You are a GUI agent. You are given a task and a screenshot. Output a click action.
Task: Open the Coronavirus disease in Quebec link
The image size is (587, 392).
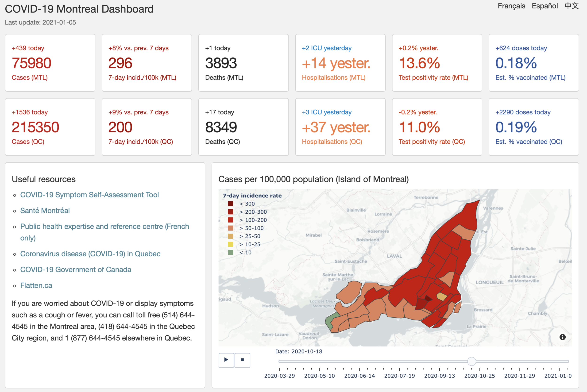(90, 254)
